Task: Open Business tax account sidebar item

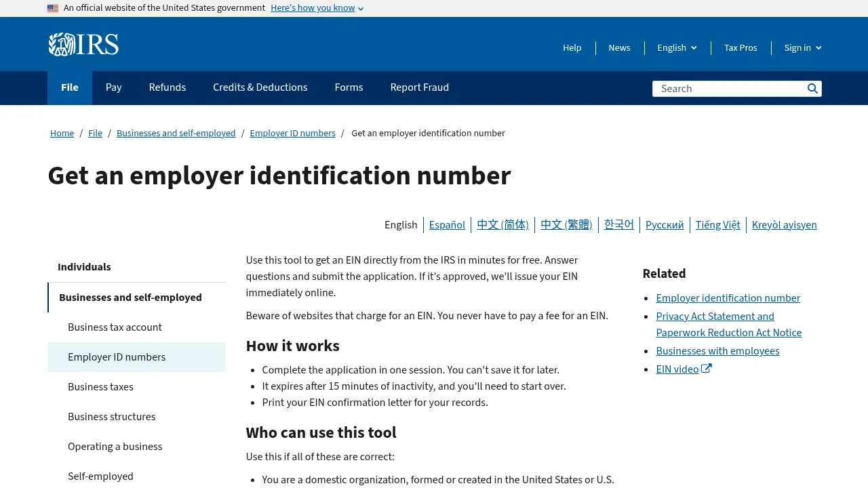Action: click(x=136, y=327)
